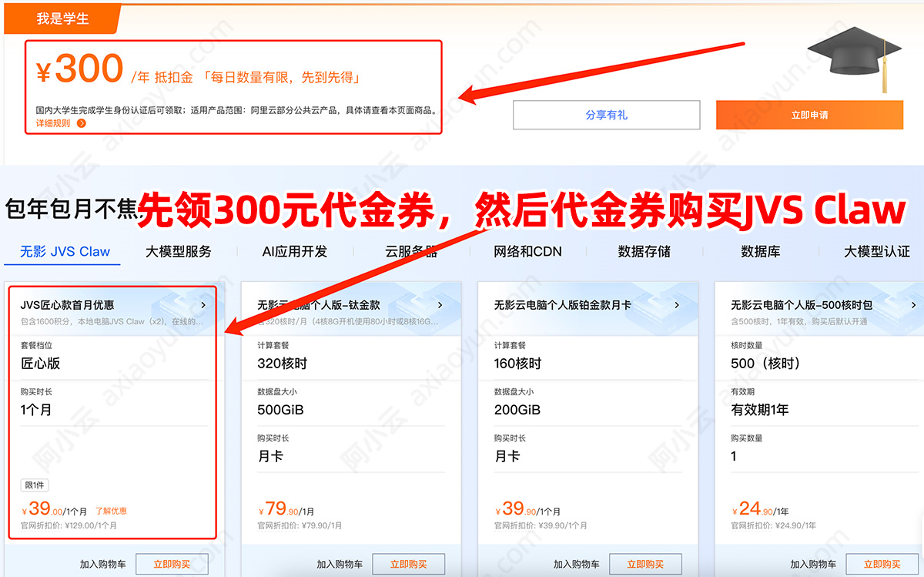This screenshot has width=924, height=577.
Task: Open 无影云电脑个人版-500核时包 title
Action: pos(802,305)
